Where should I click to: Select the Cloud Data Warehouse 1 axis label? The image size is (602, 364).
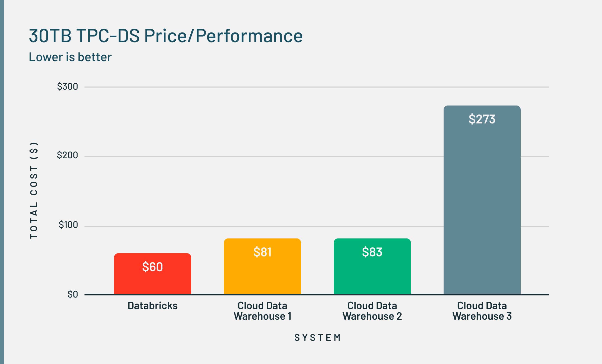pos(262,311)
